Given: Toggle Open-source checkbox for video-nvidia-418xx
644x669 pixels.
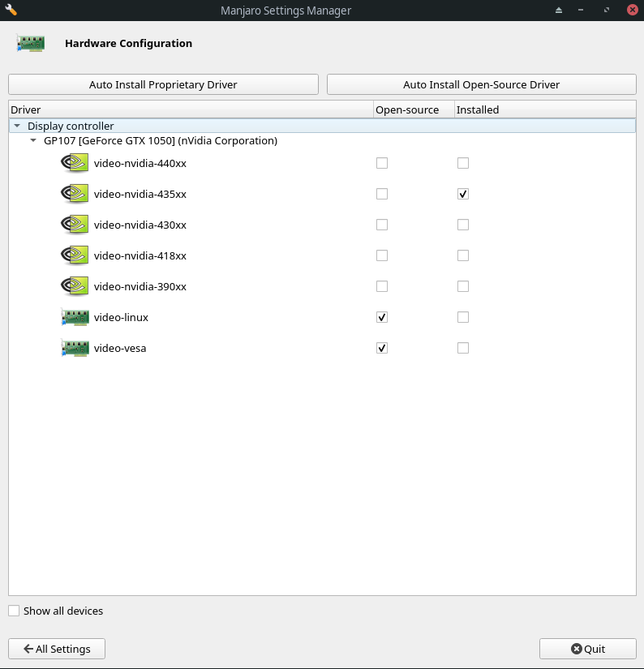Looking at the screenshot, I should (382, 255).
